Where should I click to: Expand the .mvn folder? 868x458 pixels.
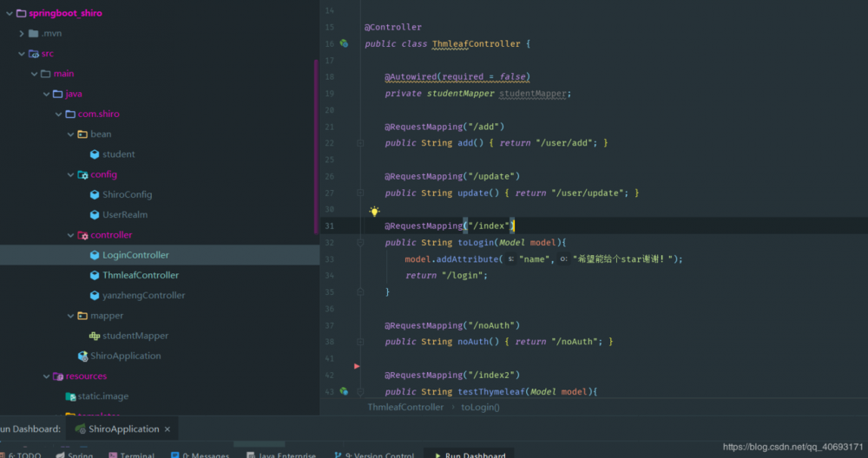(22, 34)
